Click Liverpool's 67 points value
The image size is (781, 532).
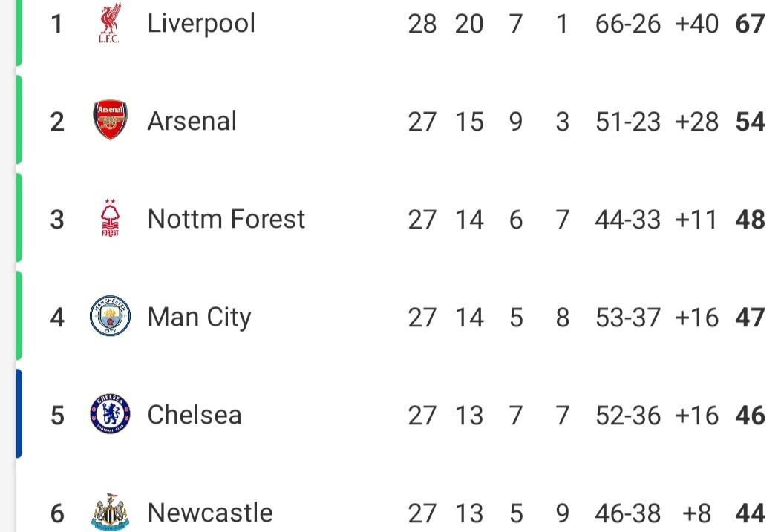pyautogui.click(x=750, y=24)
